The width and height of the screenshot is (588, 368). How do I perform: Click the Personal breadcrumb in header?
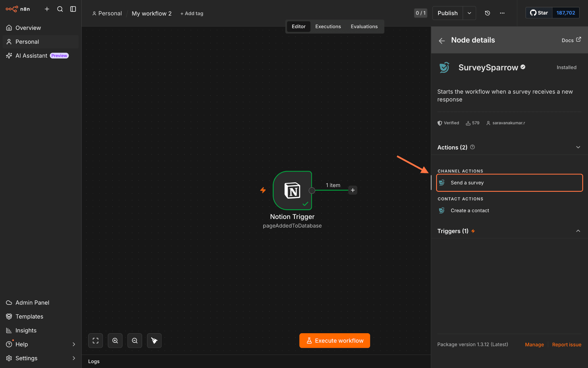107,14
